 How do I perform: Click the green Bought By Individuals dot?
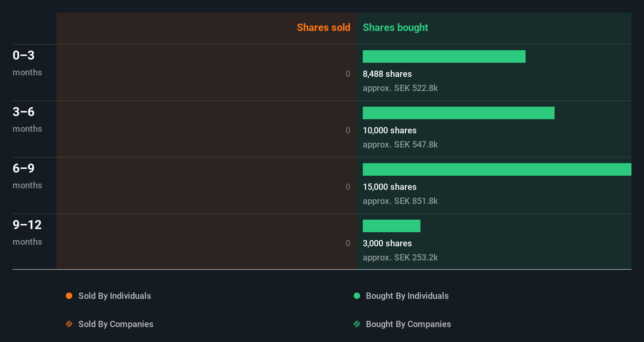tap(357, 296)
